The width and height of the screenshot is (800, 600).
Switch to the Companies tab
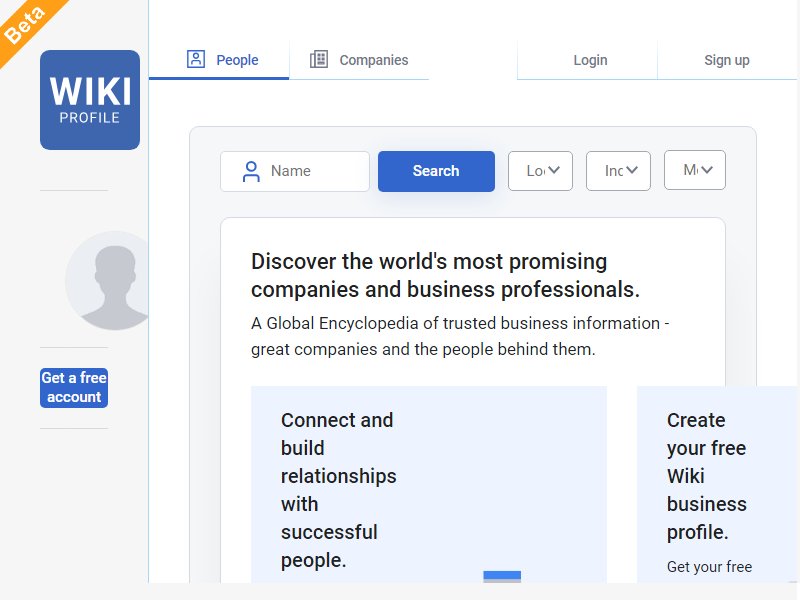coord(359,60)
